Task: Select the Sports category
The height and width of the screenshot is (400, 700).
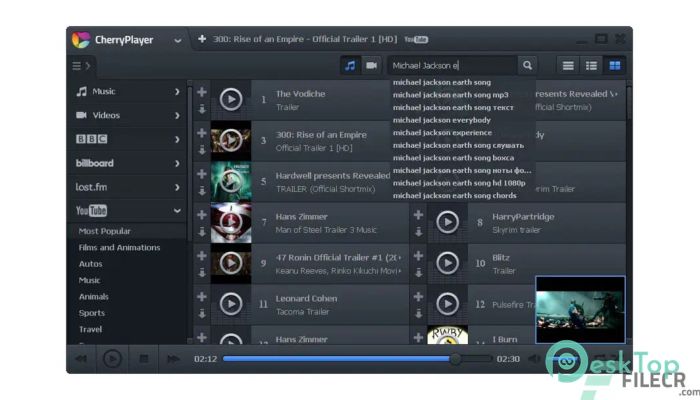Action: pyautogui.click(x=92, y=313)
